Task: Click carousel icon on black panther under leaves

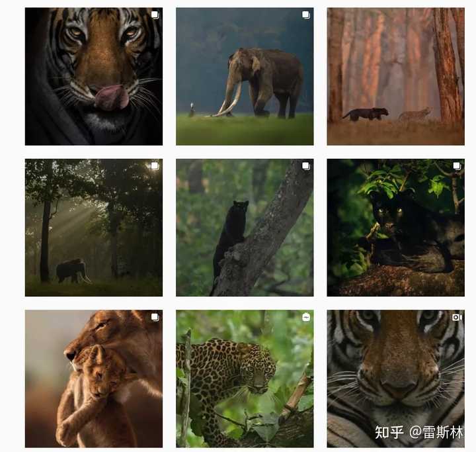Action: coord(457,166)
